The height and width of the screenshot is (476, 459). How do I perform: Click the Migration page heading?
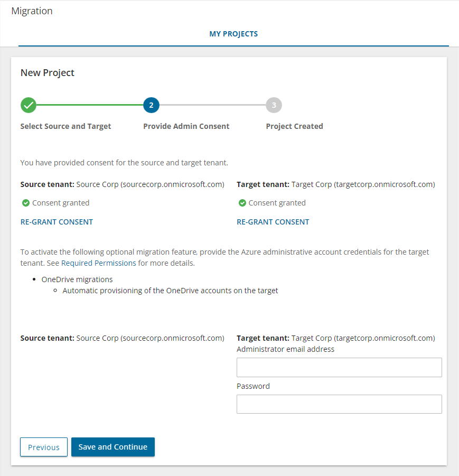(x=32, y=11)
